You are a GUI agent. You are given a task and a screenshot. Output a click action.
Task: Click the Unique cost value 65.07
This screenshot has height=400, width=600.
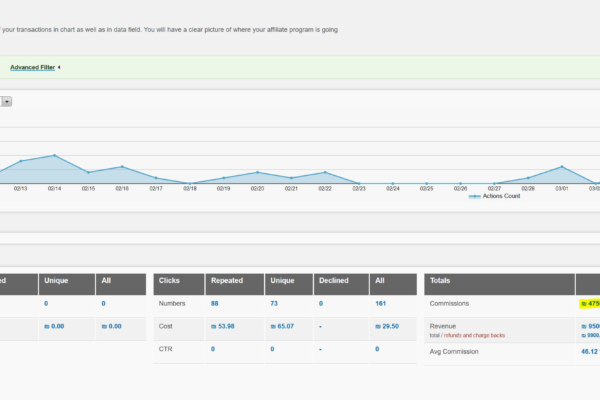(284, 326)
